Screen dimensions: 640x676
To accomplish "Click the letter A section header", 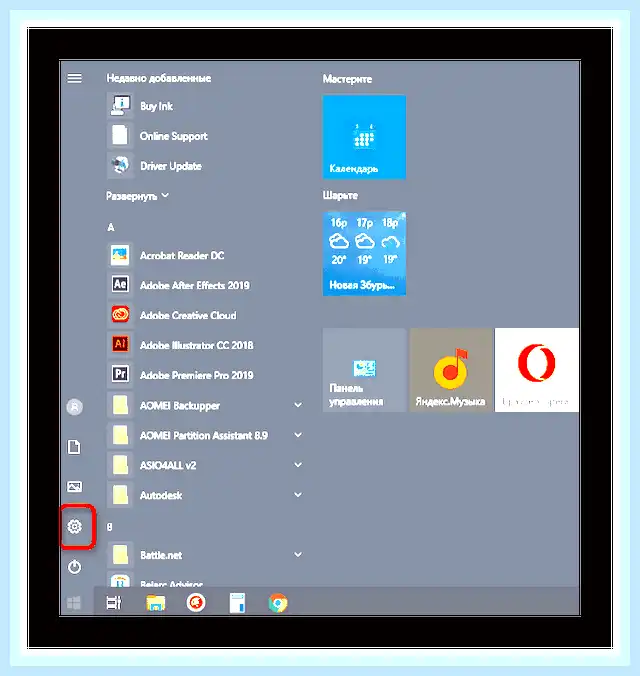I will (111, 227).
